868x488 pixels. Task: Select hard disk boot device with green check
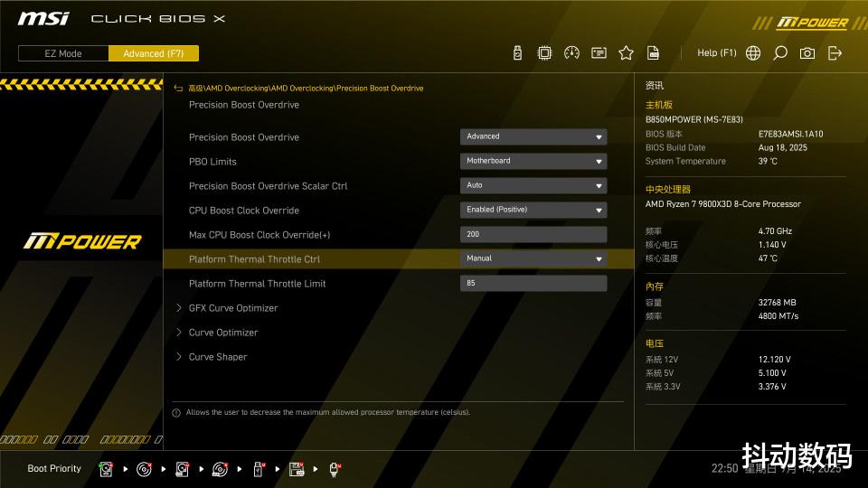tap(106, 469)
